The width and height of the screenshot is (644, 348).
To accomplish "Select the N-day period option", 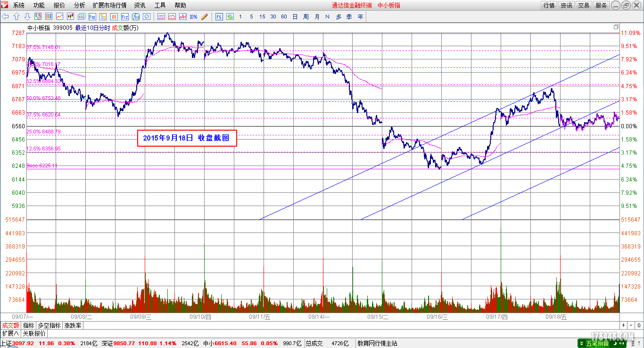I will pos(327,17).
